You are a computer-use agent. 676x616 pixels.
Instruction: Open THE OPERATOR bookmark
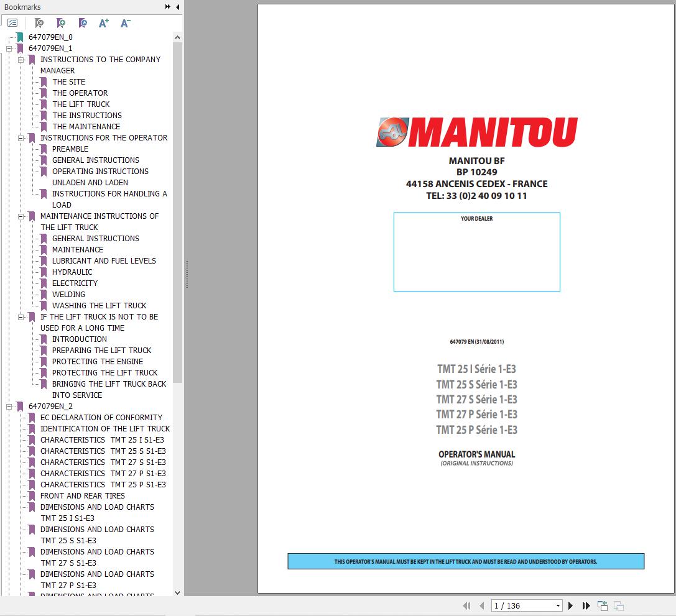tap(80, 93)
